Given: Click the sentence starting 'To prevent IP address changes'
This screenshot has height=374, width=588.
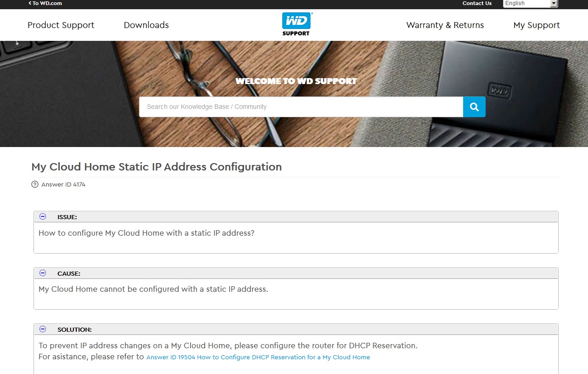Looking at the screenshot, I should [228, 346].
